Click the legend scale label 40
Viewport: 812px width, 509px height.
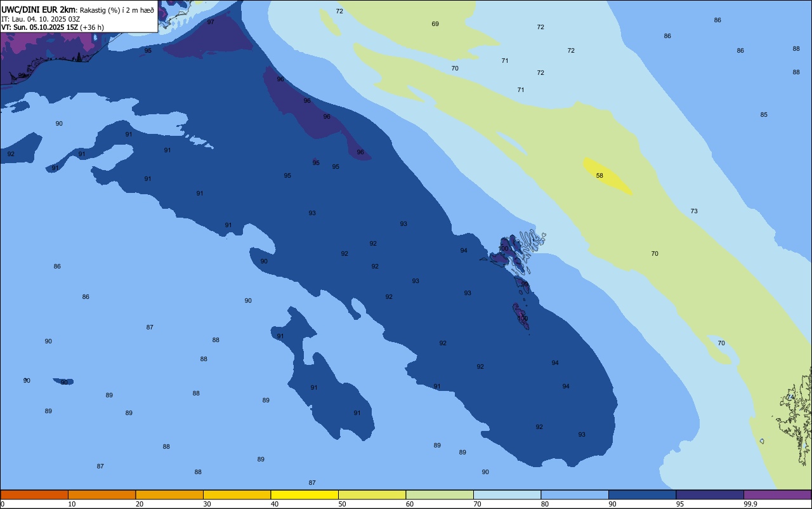275,504
